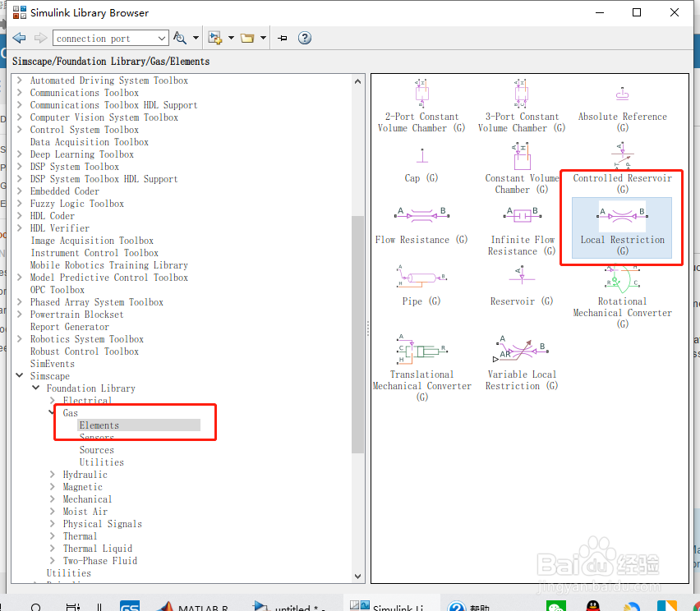This screenshot has height=611, width=700.
Task: Open help with the question mark icon
Action: (x=305, y=38)
